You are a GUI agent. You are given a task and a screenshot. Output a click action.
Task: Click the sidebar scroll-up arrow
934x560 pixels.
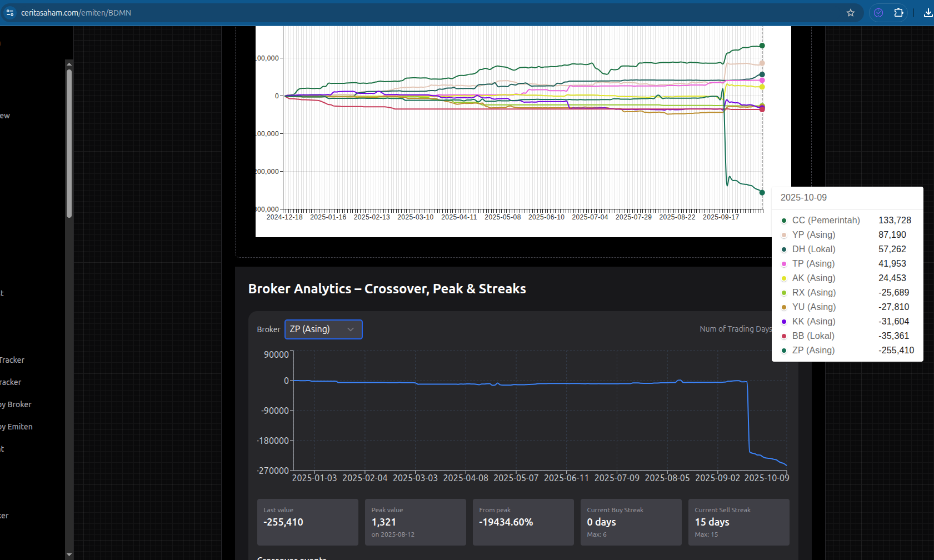pos(69,64)
